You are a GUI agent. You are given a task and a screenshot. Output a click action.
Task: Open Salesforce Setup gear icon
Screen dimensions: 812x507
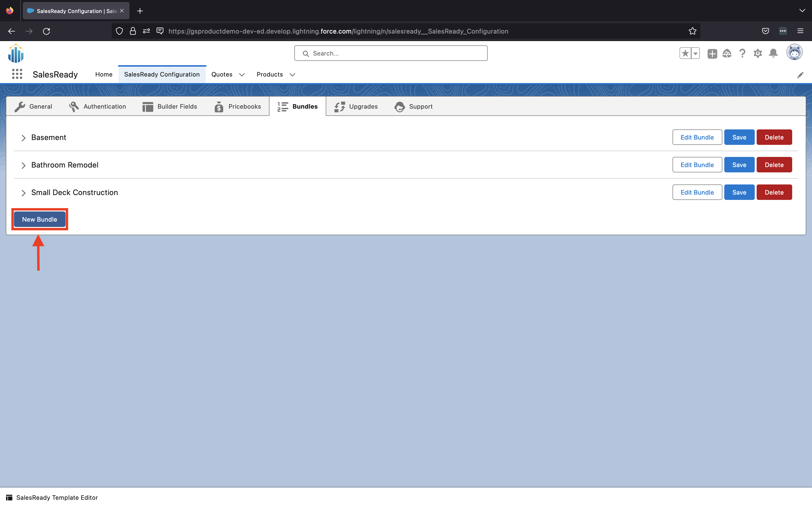(x=758, y=53)
